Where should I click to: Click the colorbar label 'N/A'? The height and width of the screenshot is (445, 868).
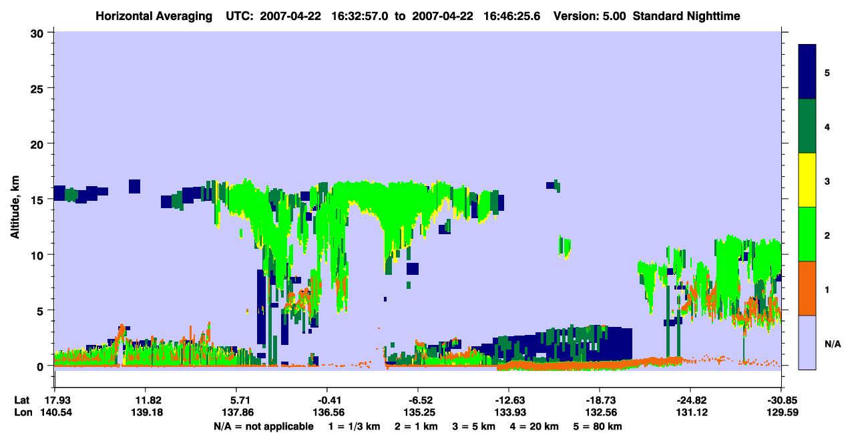tap(832, 344)
